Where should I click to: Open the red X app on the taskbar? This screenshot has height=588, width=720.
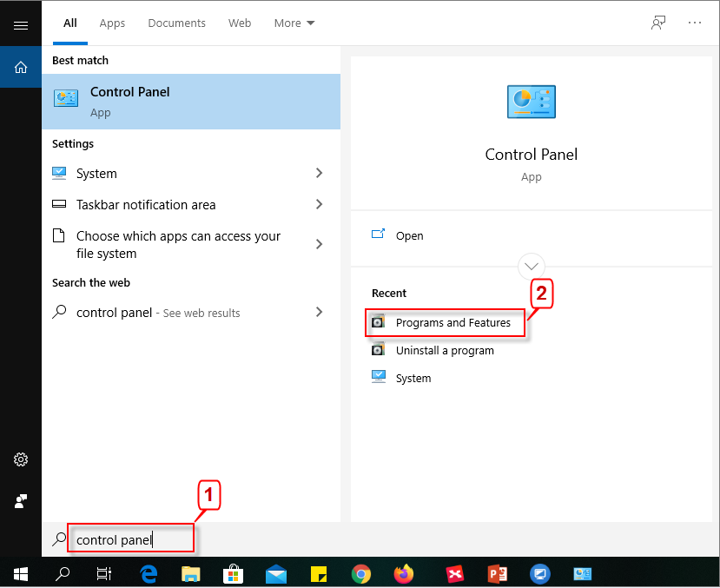tap(454, 574)
